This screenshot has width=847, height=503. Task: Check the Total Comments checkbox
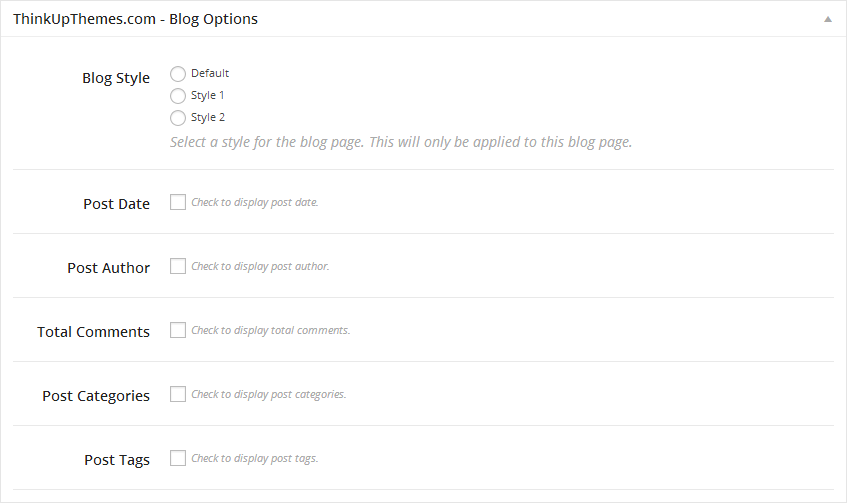click(178, 330)
